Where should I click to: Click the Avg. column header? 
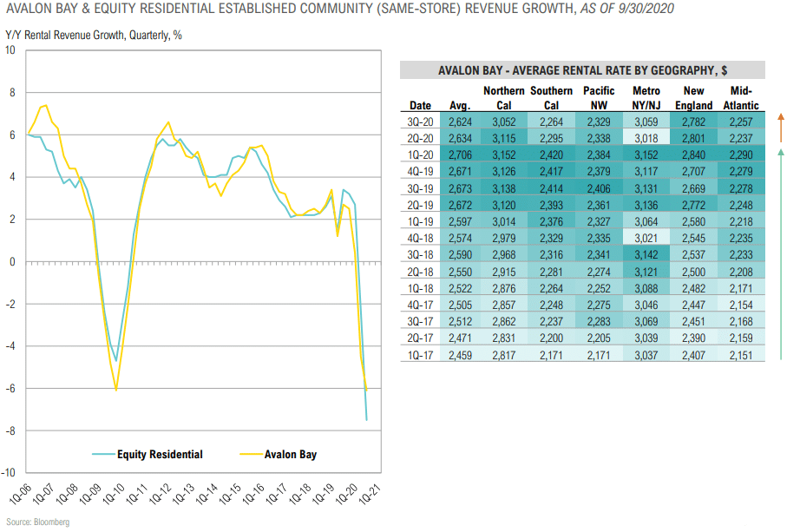click(x=460, y=106)
